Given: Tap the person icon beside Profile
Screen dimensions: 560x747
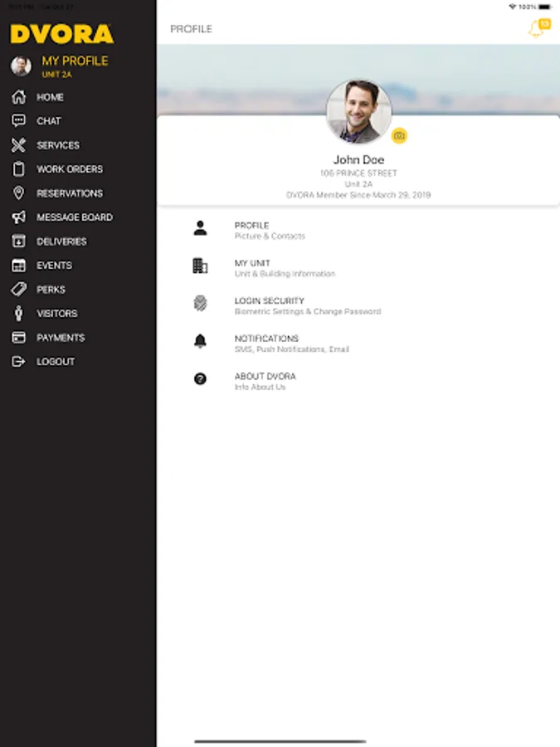Looking at the screenshot, I should (201, 228).
